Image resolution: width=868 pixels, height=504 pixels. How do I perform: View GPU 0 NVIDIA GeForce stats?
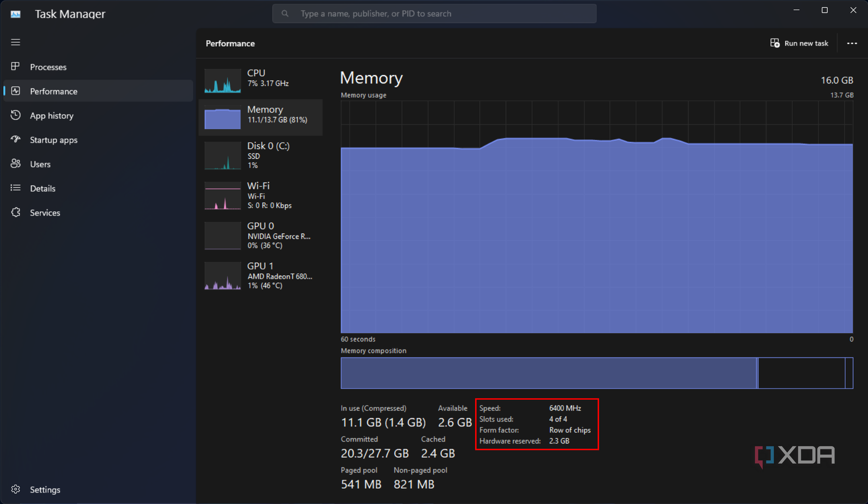pyautogui.click(x=261, y=235)
